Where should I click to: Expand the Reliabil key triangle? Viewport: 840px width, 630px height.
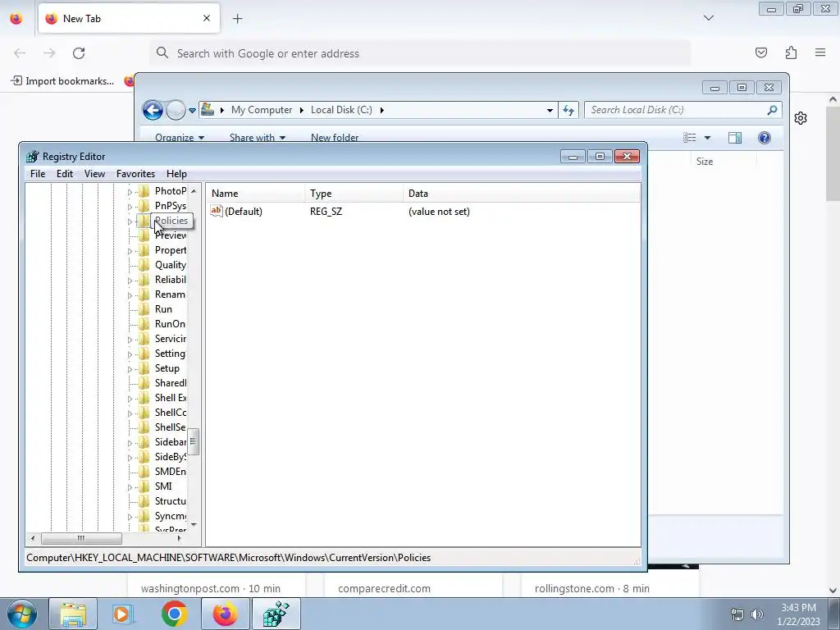click(130, 281)
